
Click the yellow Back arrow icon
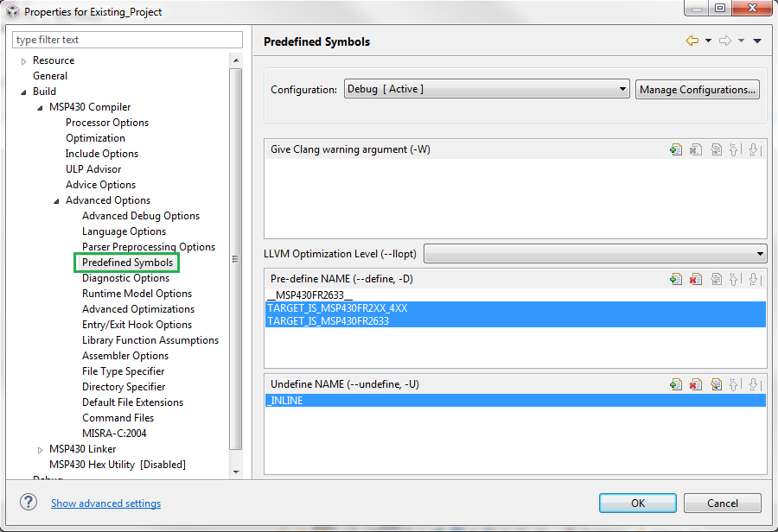point(692,41)
